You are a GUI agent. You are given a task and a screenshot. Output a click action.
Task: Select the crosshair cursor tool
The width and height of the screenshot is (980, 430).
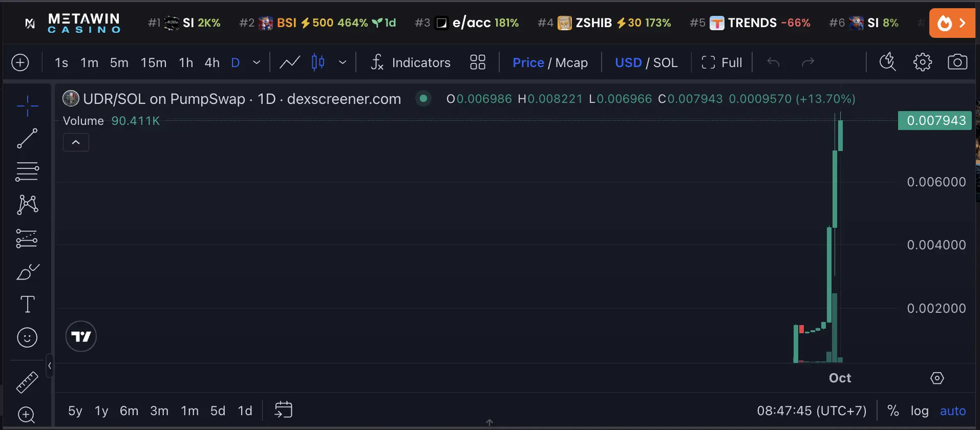click(x=28, y=106)
